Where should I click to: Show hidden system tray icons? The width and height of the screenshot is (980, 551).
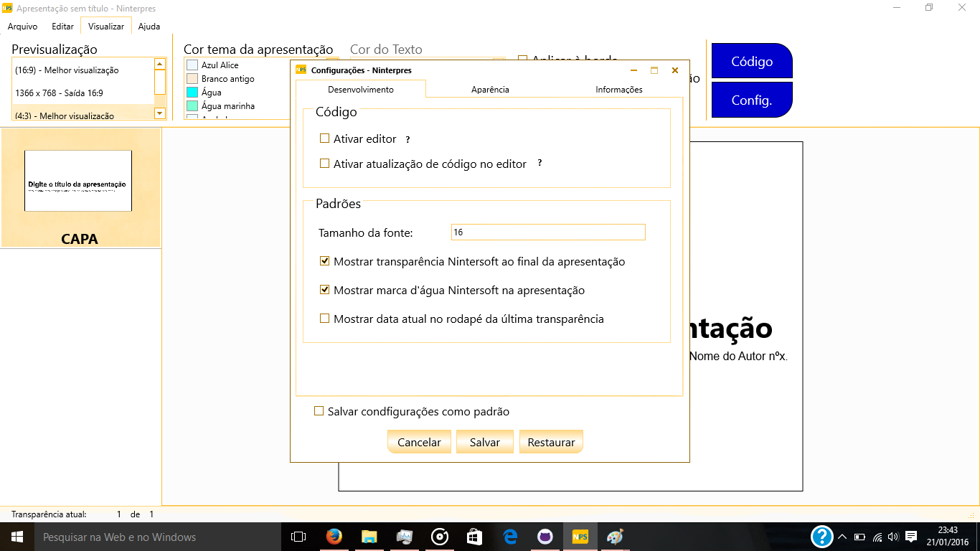click(842, 537)
